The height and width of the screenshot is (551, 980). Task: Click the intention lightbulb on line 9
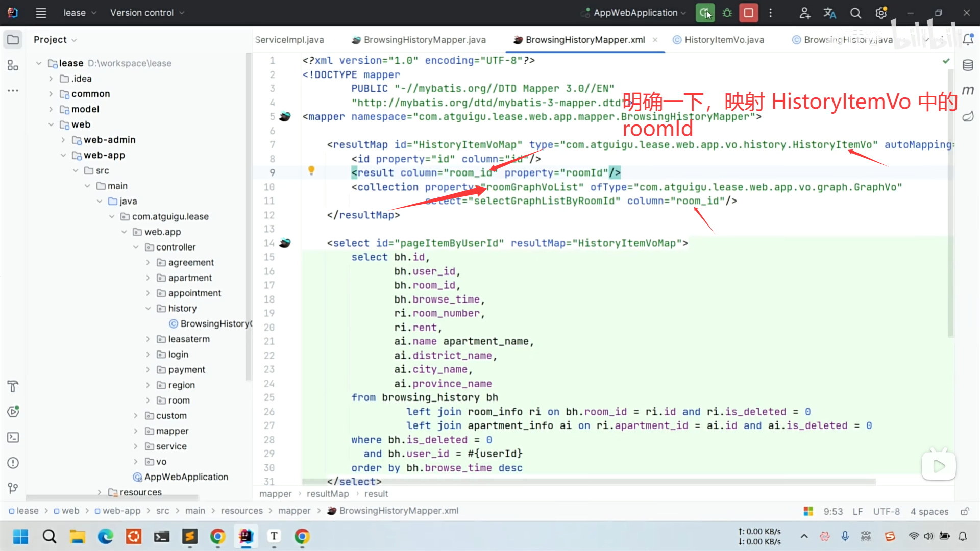[x=311, y=171]
